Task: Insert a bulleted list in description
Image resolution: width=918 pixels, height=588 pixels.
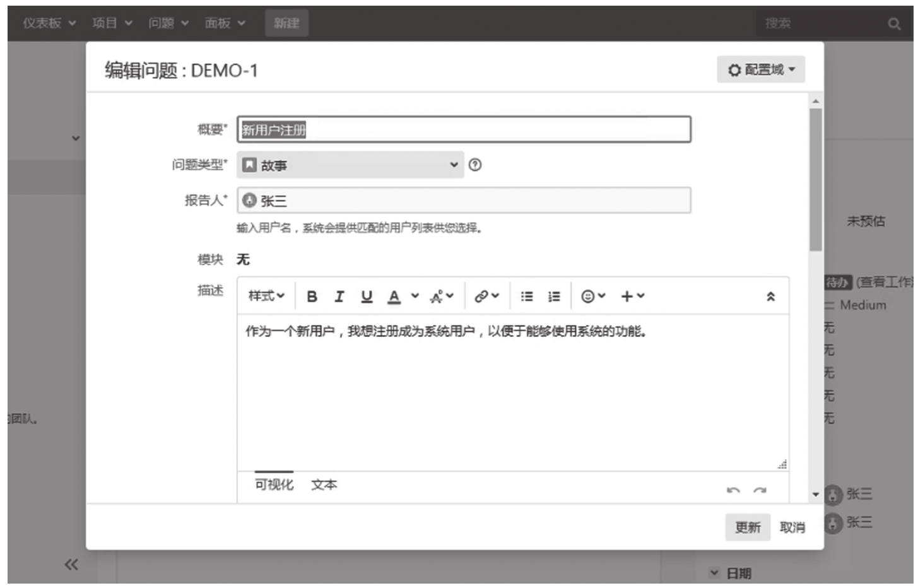Action: pos(527,297)
